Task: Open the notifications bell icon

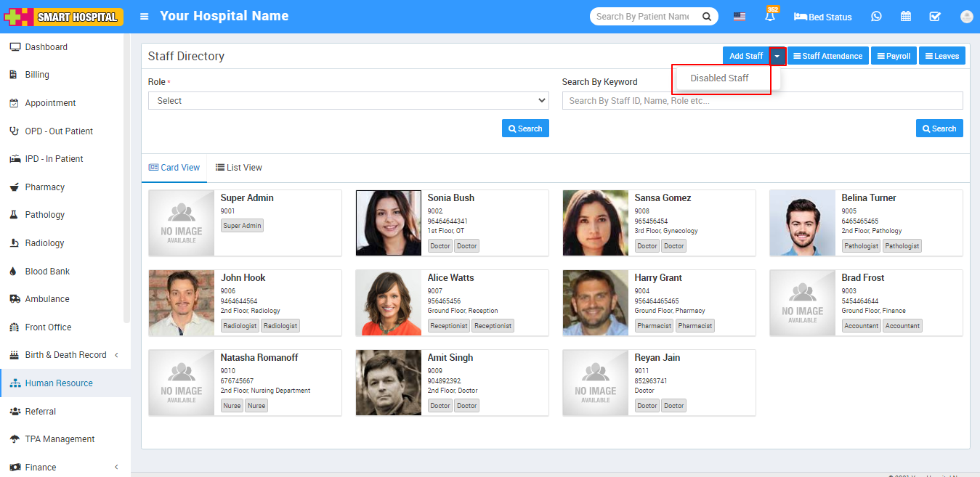Action: click(x=769, y=17)
